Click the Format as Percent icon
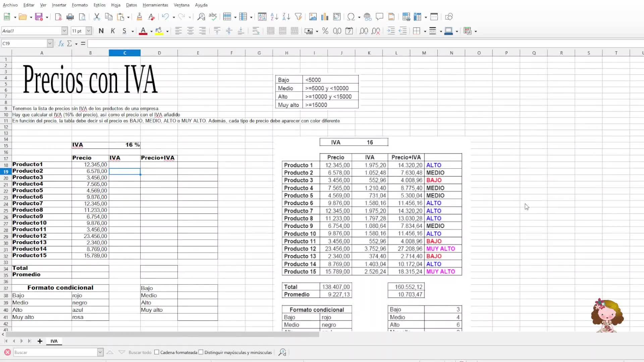The image size is (644, 362). (x=325, y=31)
